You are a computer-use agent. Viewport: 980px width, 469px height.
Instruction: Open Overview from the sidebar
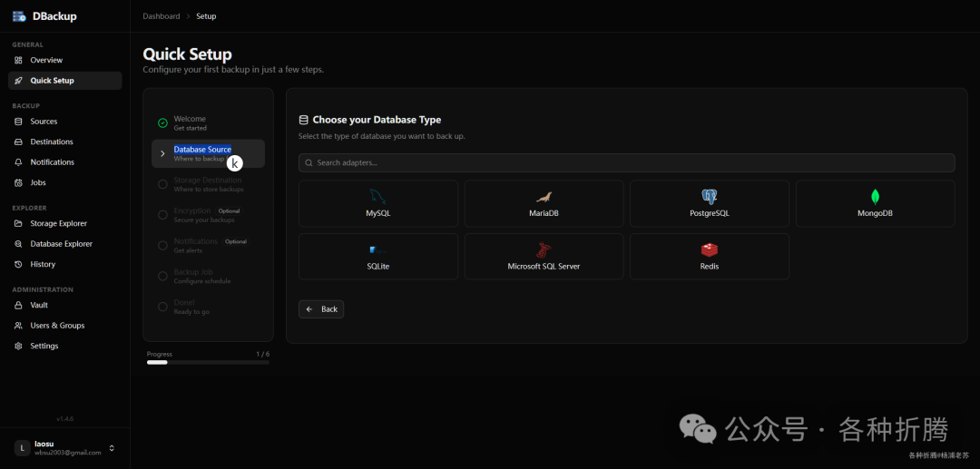[x=65, y=60]
